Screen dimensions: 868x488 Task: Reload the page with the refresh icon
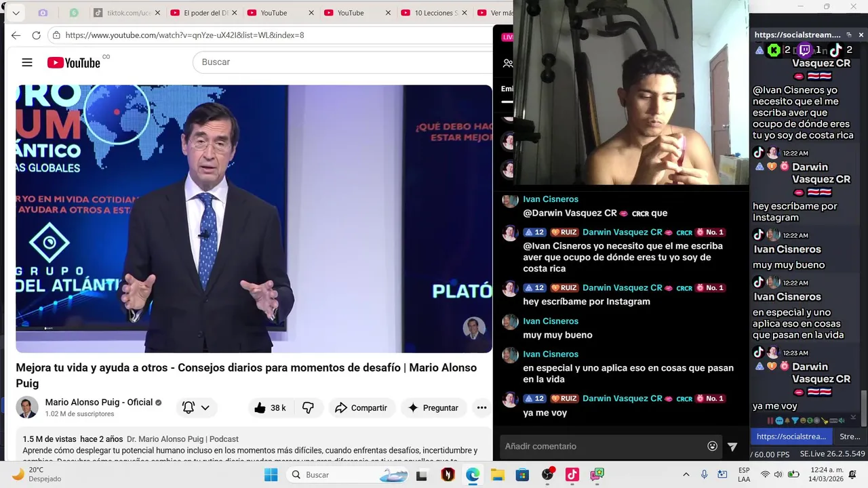point(37,35)
